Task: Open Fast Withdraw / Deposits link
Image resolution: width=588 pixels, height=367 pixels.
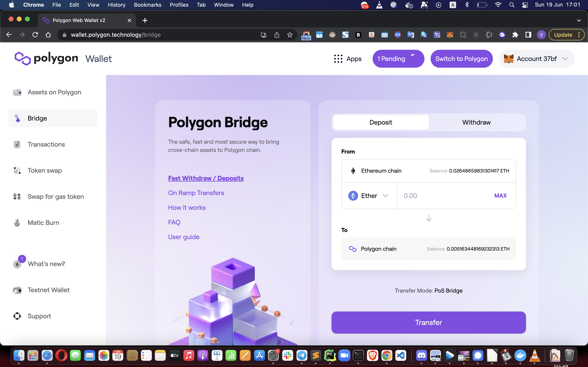Action: [206, 178]
